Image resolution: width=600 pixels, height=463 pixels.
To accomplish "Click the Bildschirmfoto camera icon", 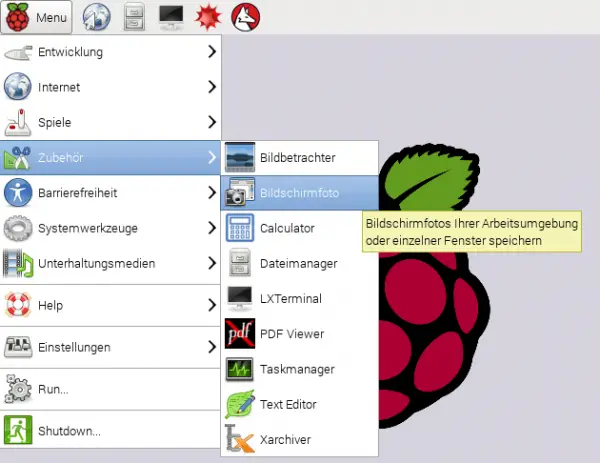I will pyautogui.click(x=240, y=192).
